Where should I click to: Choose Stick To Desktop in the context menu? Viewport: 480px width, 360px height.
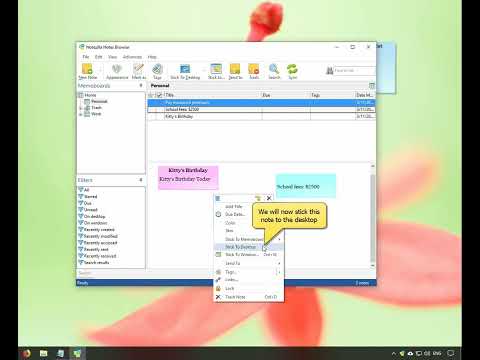click(x=248, y=247)
